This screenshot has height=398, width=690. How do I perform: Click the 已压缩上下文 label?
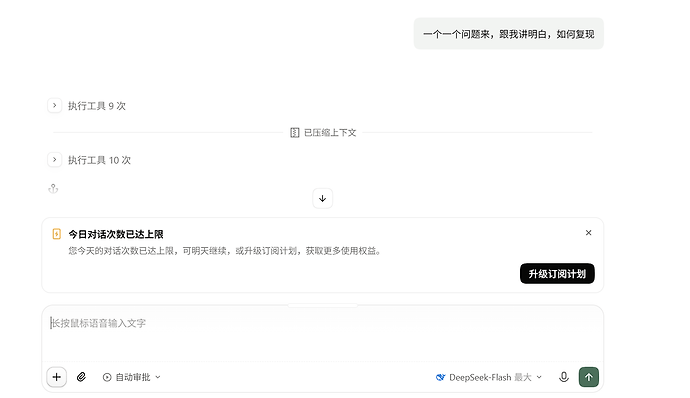[x=330, y=133]
